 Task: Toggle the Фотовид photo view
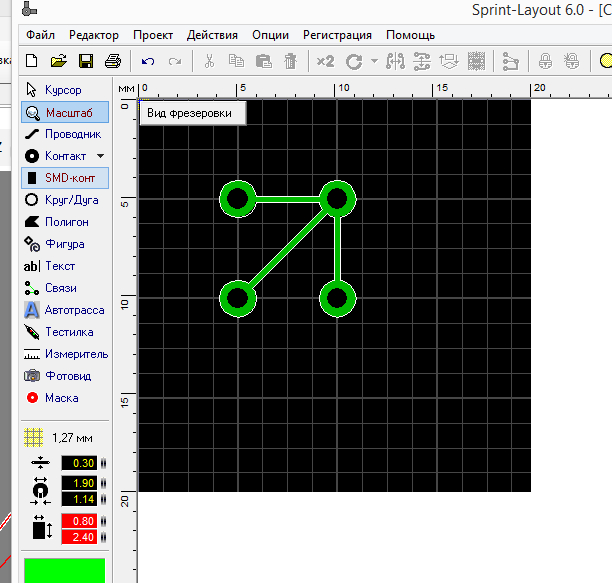[x=65, y=376]
